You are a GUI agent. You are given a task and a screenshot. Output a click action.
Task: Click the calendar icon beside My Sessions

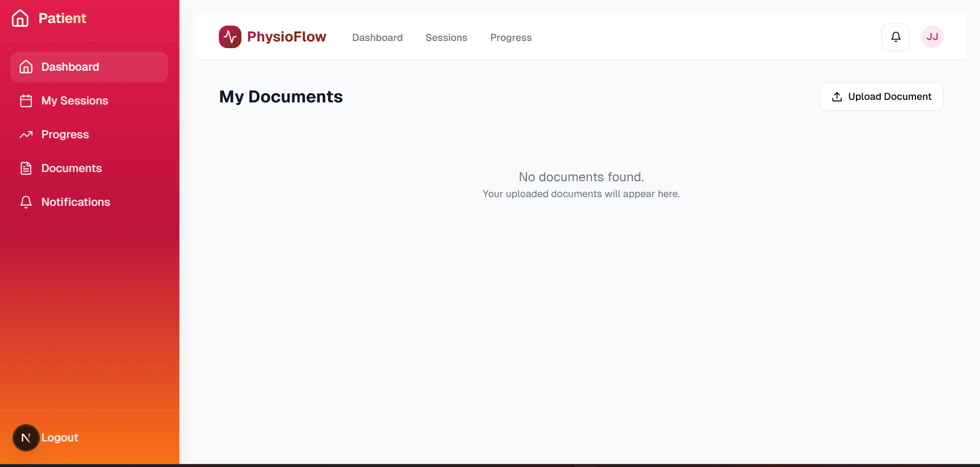[x=26, y=101]
